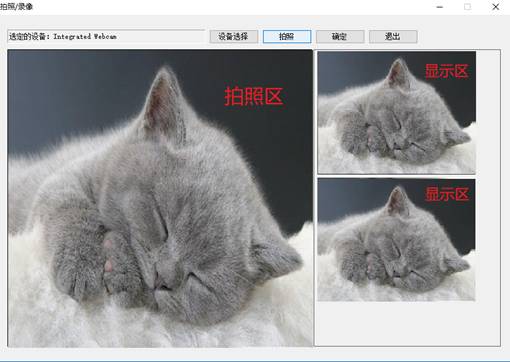The width and height of the screenshot is (510, 362).
Task: Minimize the 拍照/录像 window
Action: pos(440,7)
